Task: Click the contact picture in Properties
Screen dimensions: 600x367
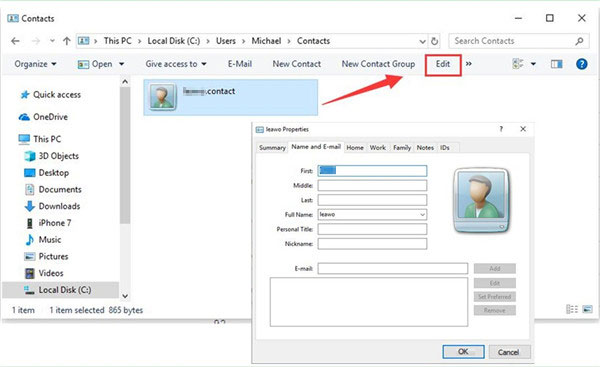Action: pyautogui.click(x=481, y=201)
